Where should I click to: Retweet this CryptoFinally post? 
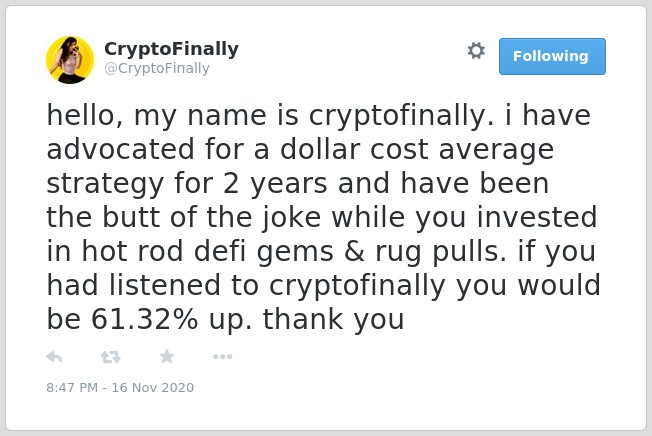click(x=111, y=357)
